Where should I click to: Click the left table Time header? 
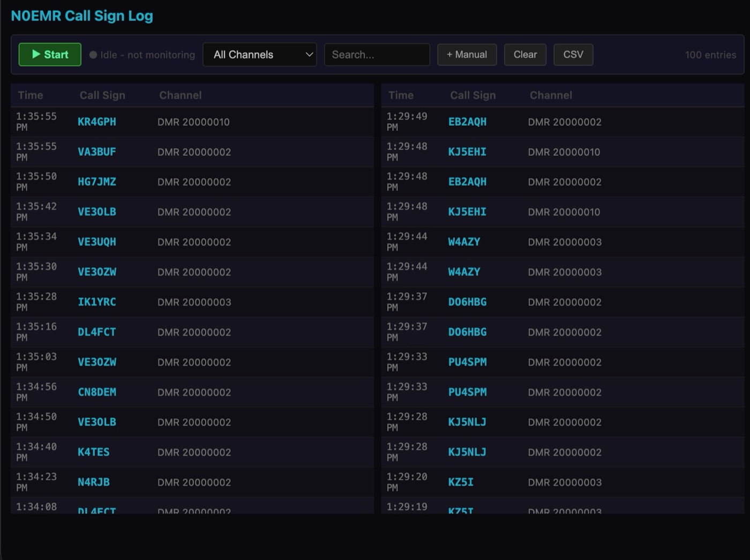(31, 95)
